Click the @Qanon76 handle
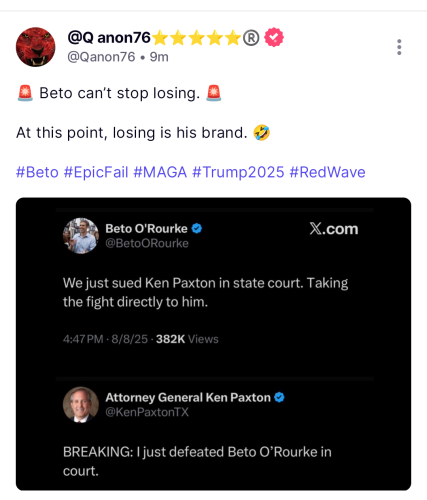The width and height of the screenshot is (427, 500). [x=101, y=57]
